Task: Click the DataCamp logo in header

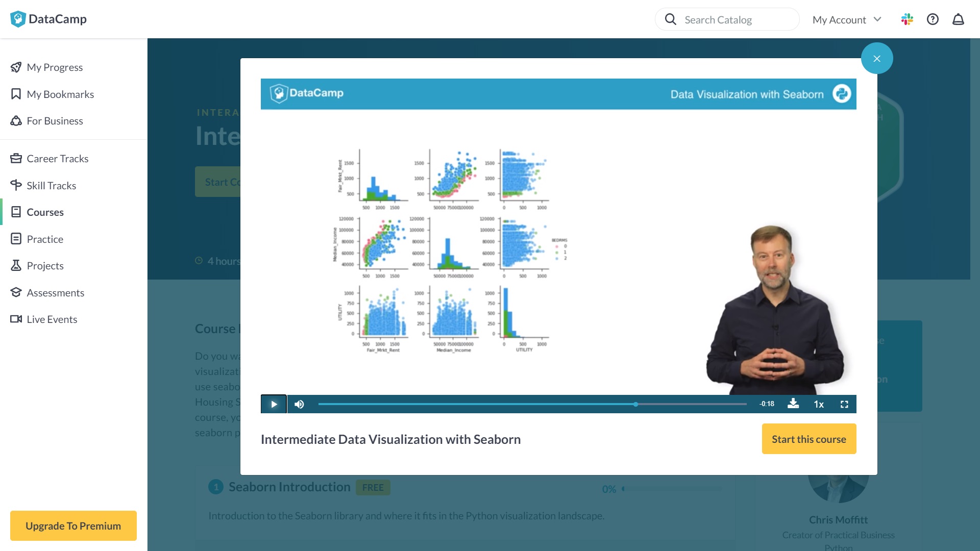Action: (x=48, y=19)
